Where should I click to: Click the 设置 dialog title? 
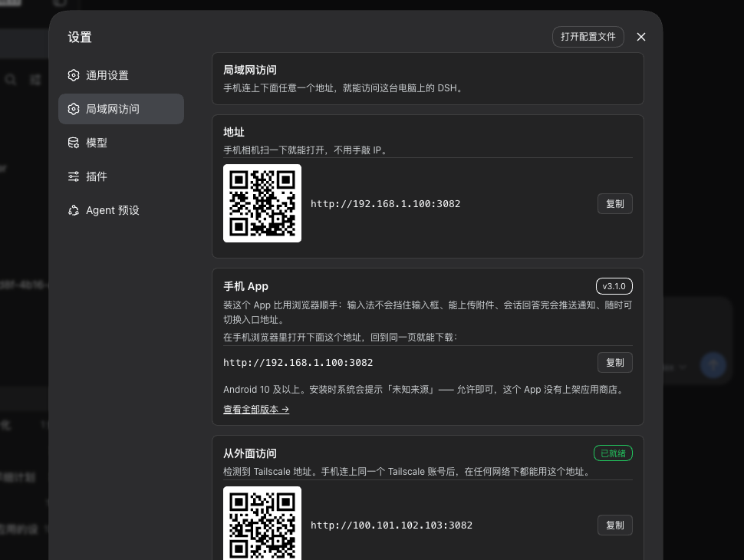(80, 37)
